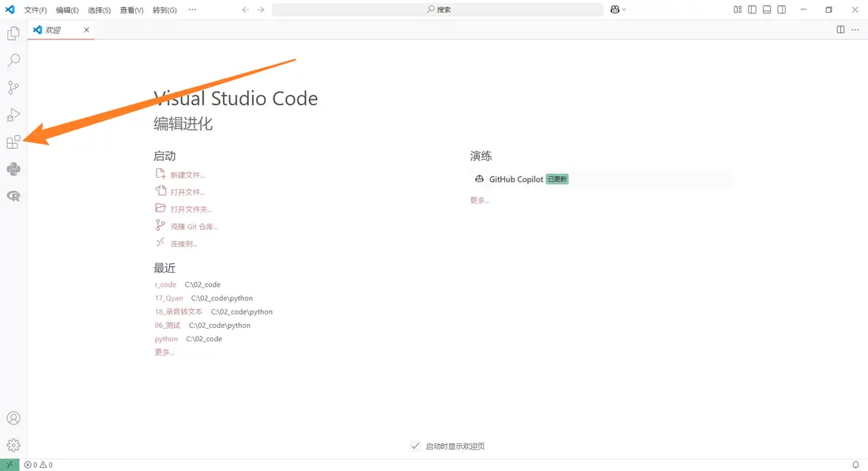Expand the Copilot dropdown chevron

[x=624, y=9]
